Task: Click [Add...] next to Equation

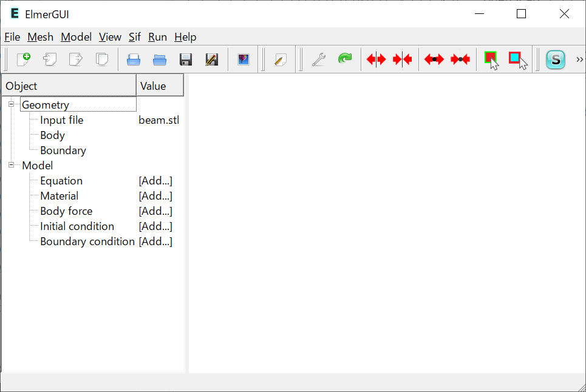Action: [x=155, y=181]
